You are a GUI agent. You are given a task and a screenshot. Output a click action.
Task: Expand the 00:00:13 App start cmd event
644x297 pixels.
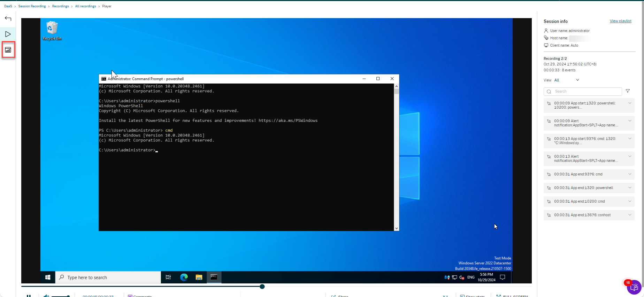coord(630,139)
